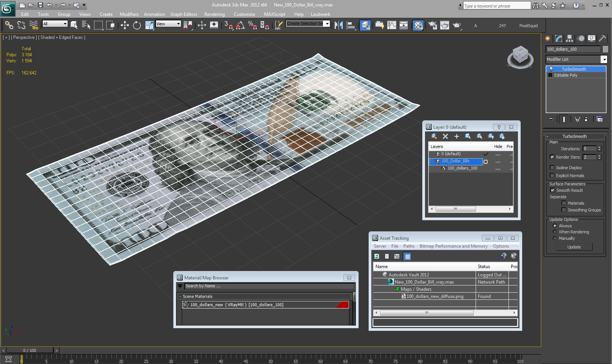612x364 pixels.
Task: Click the Layer dialog horizontal scrollbar
Action: point(456,209)
